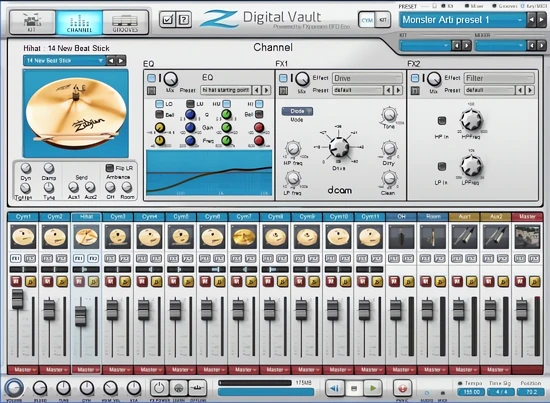
Task: Rewind to start transport button
Action: 335,388
